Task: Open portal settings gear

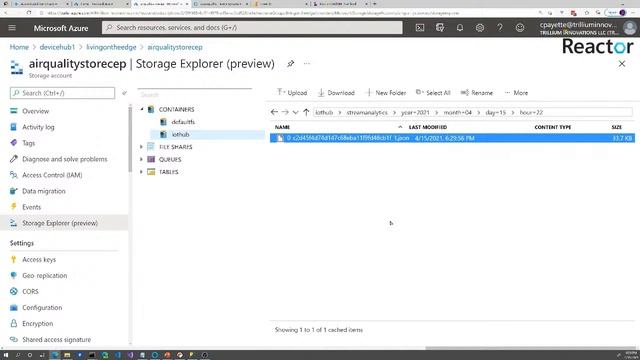Action: [480, 28]
